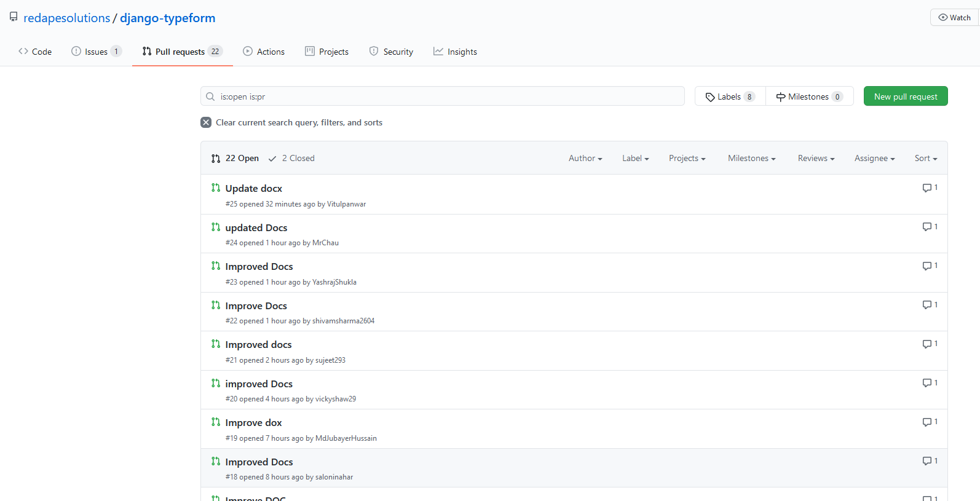Switch to the Security tab

point(391,52)
